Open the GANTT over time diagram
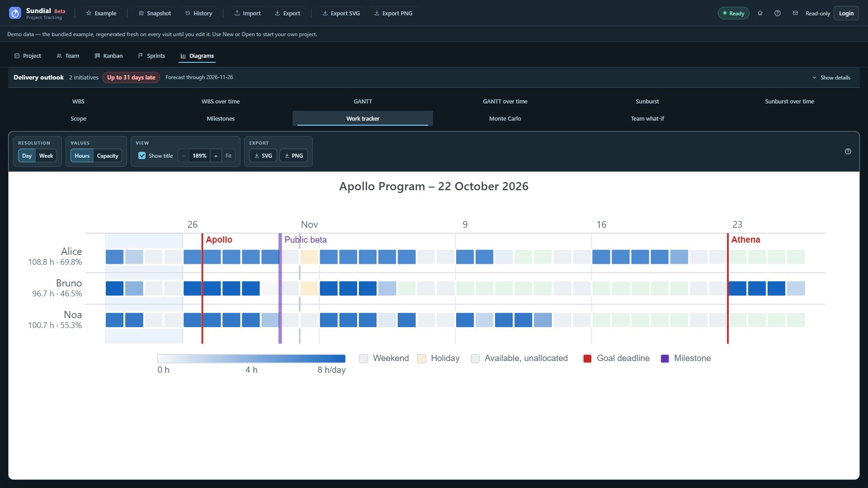Image resolution: width=868 pixels, height=488 pixels. click(505, 101)
